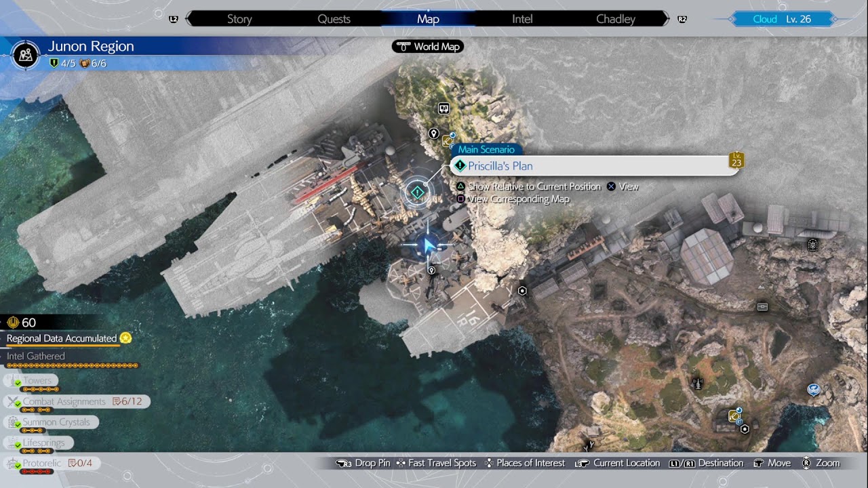Click the 6/12 combat assignments counter
The height and width of the screenshot is (488, 868).
(127, 402)
